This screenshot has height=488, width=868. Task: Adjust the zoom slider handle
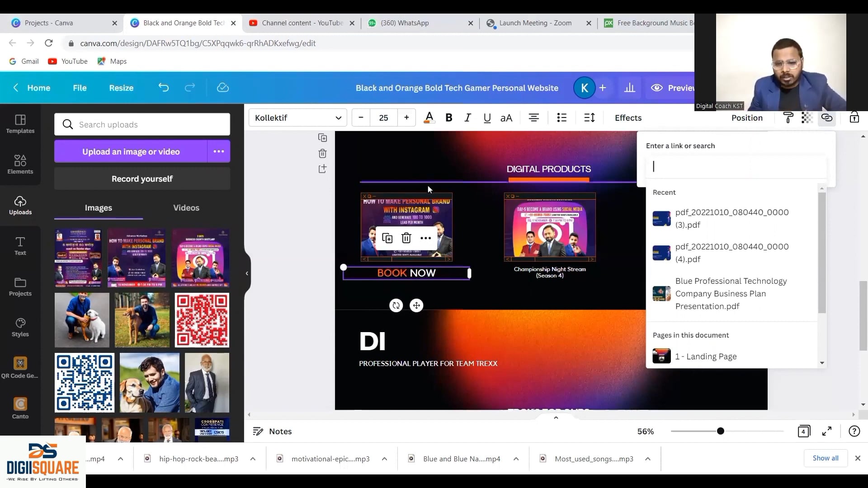[721, 432]
